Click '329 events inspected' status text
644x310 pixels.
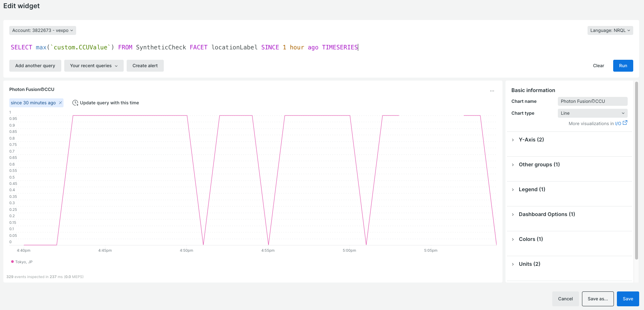click(45, 277)
